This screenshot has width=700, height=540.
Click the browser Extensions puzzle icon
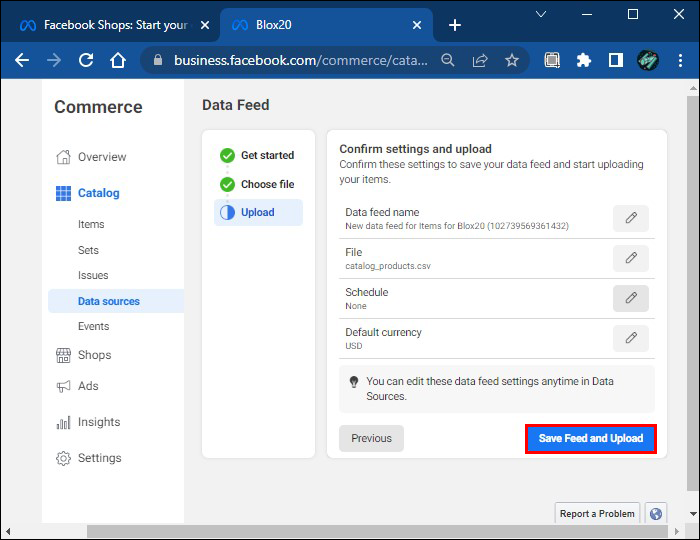coord(584,60)
